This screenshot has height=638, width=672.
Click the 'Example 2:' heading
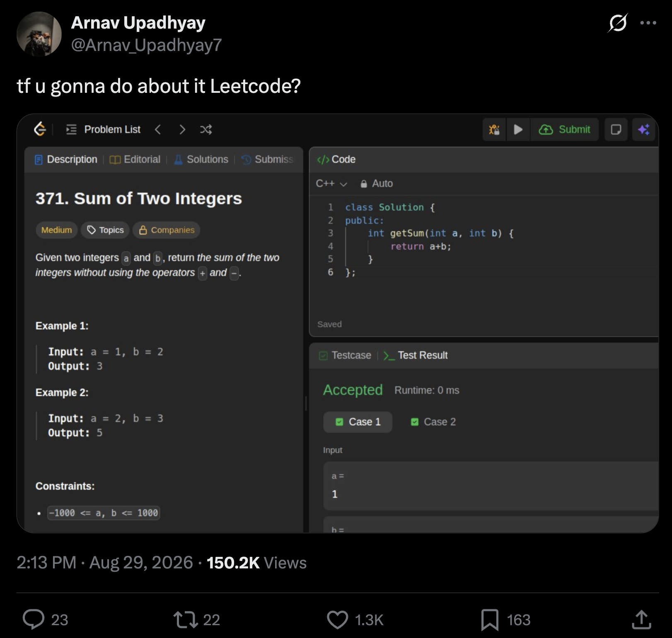[x=62, y=393]
